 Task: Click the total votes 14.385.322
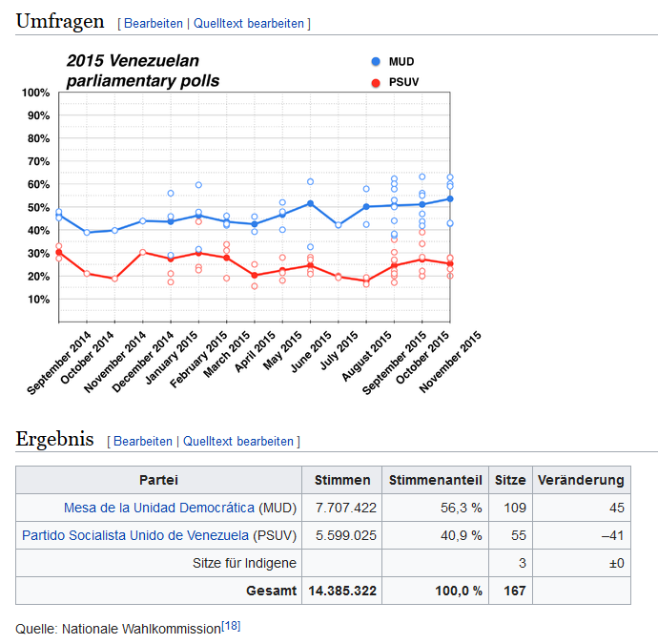342,591
